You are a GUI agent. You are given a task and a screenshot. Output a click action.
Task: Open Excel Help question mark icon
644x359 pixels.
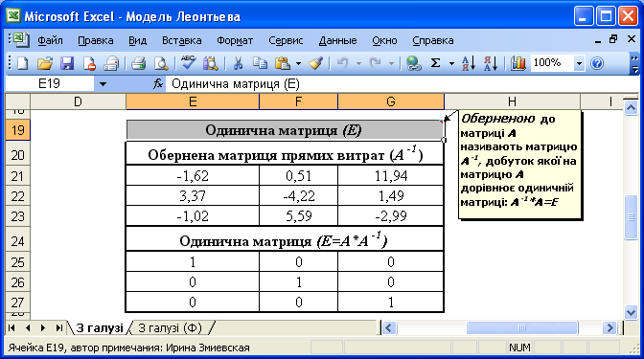597,63
